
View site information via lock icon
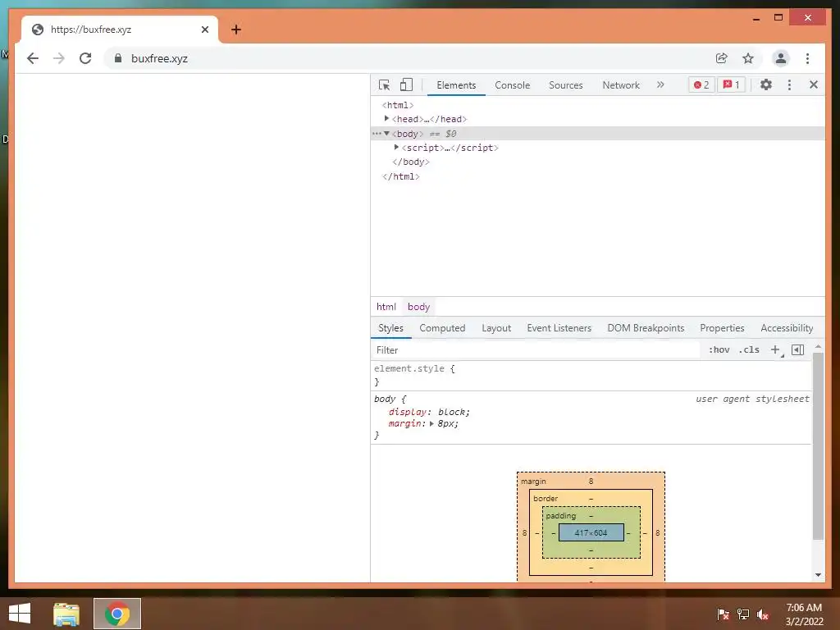[118, 58]
